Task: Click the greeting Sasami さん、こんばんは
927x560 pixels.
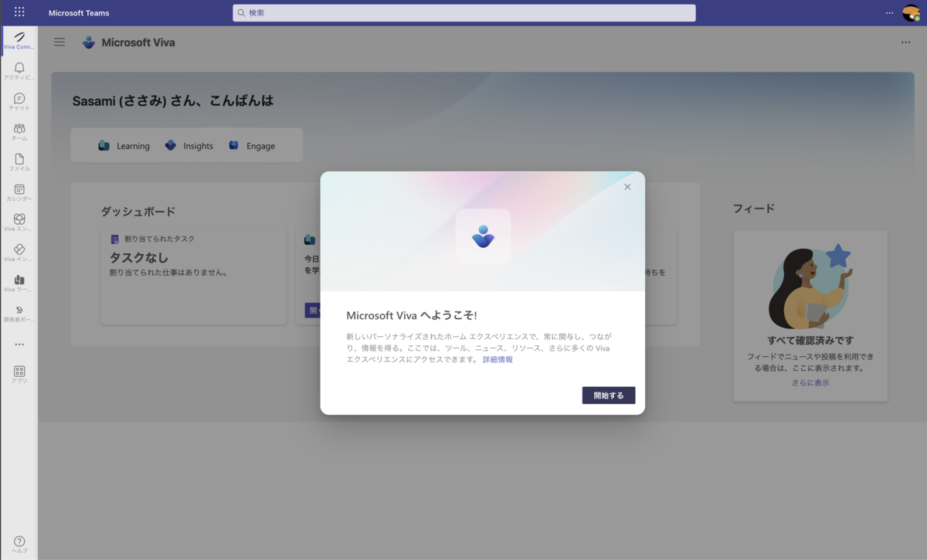Action: click(173, 101)
